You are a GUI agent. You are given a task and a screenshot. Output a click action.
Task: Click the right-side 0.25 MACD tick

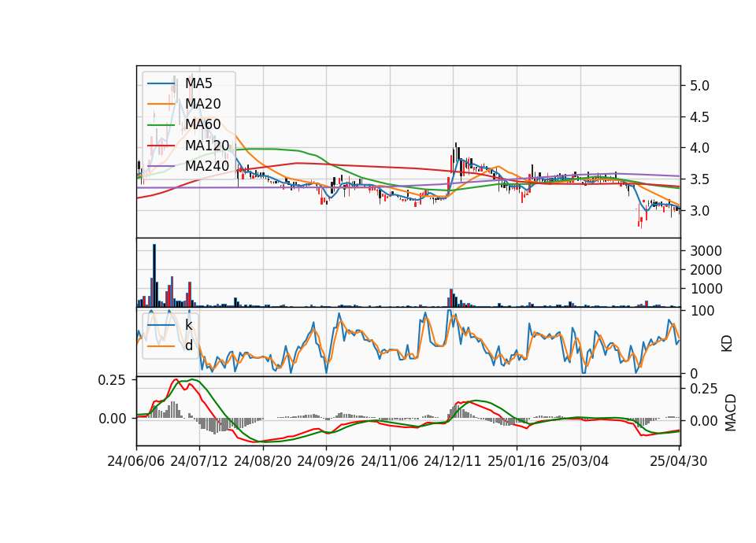[x=704, y=389]
